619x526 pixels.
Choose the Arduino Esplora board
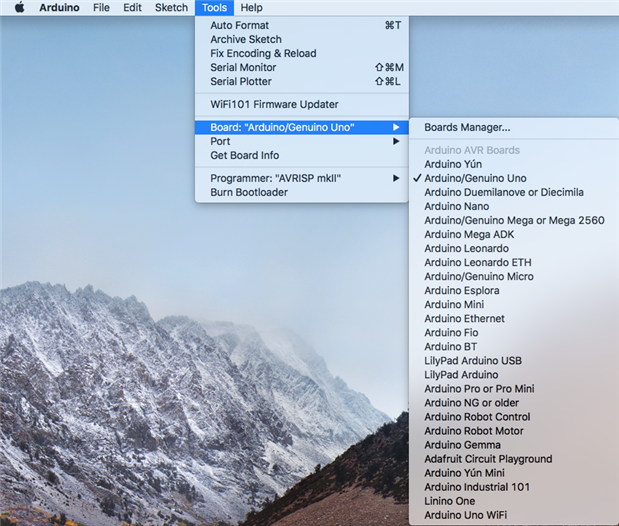514,291
